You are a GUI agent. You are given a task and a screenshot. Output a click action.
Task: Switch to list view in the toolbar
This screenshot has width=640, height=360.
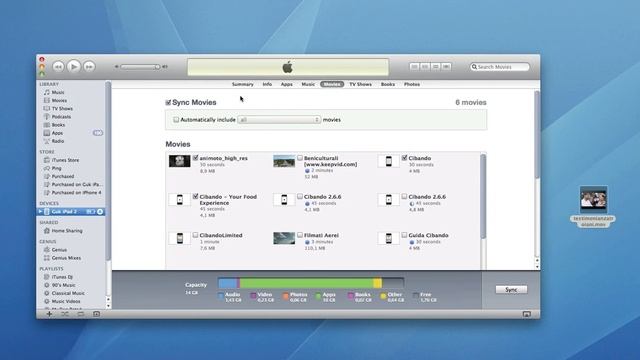coord(414,67)
